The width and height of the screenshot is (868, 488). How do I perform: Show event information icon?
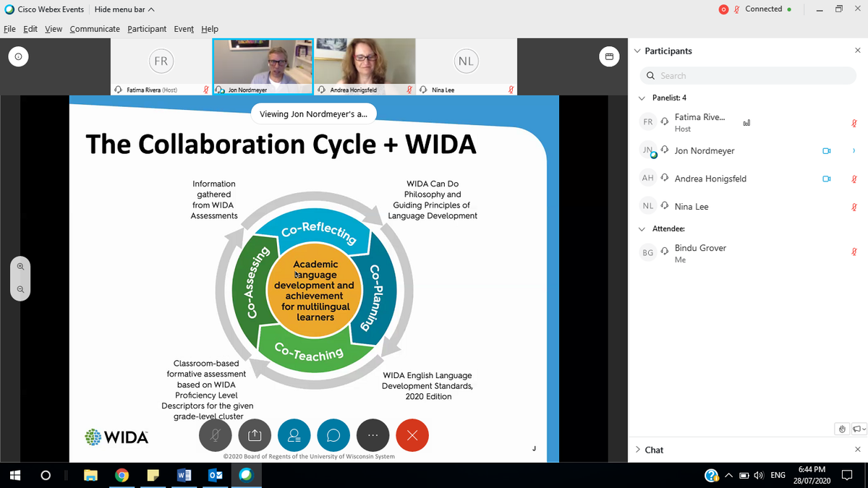(x=19, y=57)
